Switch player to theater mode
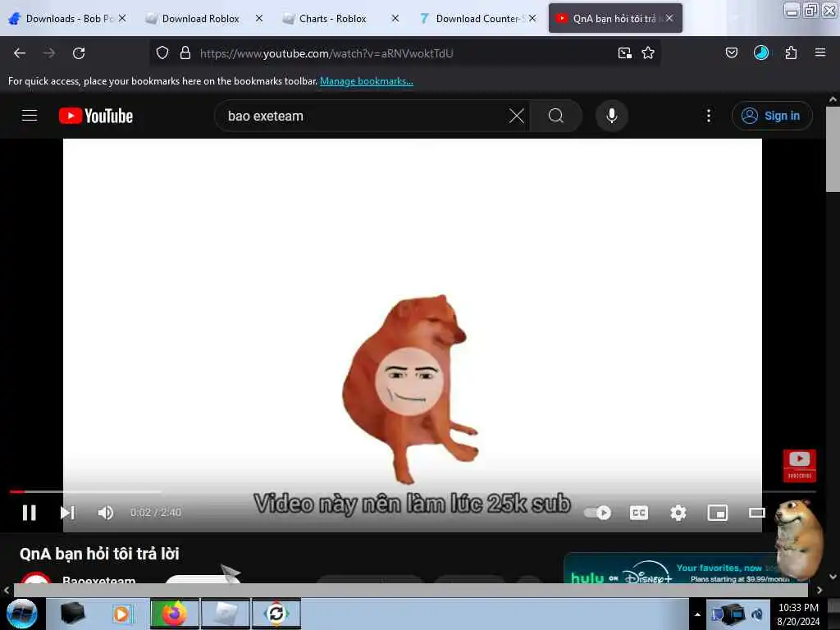Image resolution: width=840 pixels, height=630 pixels. pyautogui.click(x=756, y=513)
